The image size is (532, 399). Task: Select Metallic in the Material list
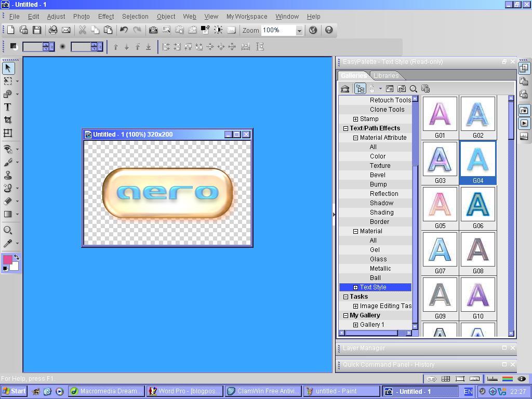click(380, 269)
